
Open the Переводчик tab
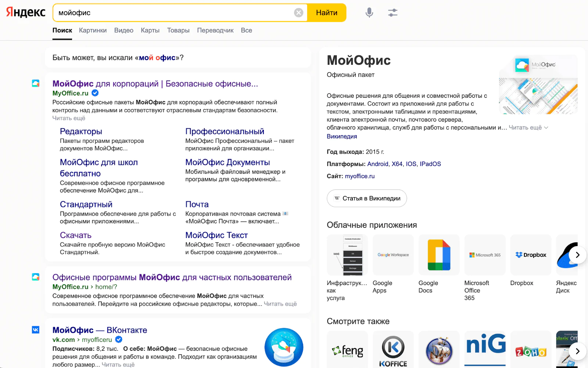[x=215, y=30]
